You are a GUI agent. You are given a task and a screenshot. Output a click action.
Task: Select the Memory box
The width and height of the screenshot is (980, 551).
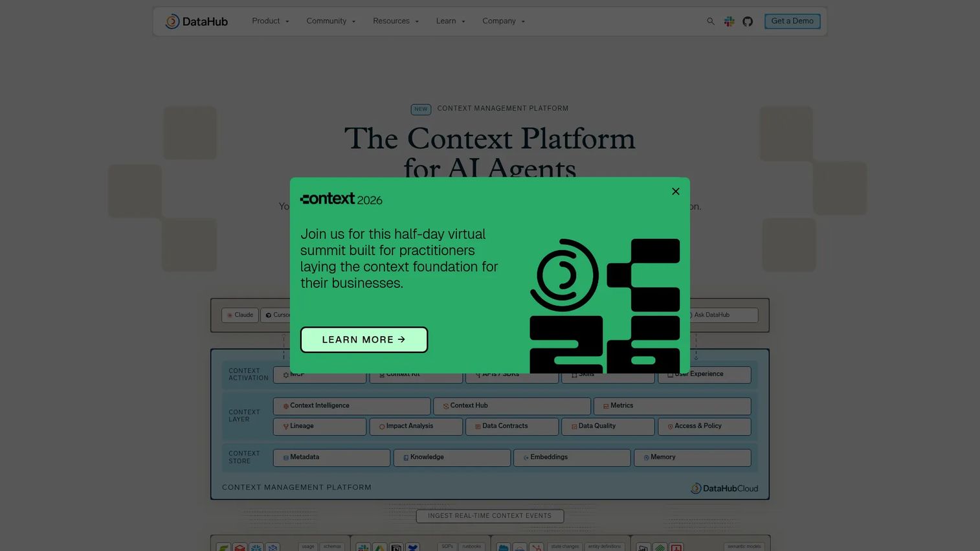[x=693, y=458]
